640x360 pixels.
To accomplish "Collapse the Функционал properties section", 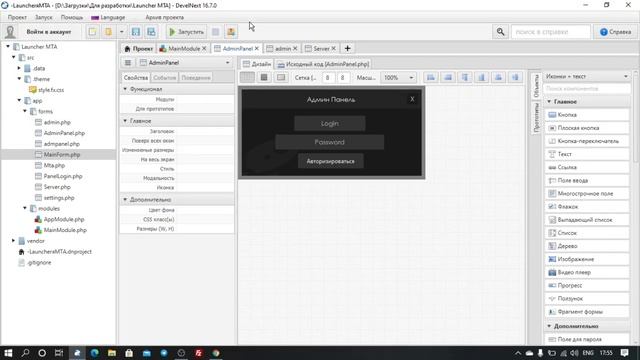I will (125, 89).
